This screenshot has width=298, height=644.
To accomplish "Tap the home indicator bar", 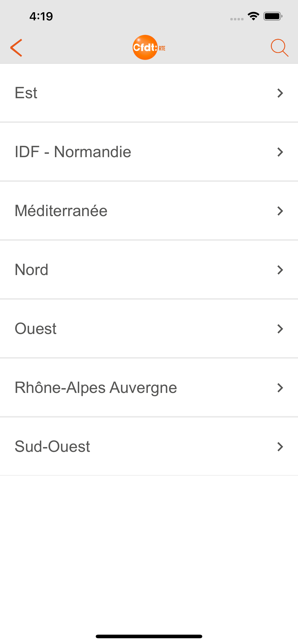I will tap(149, 636).
